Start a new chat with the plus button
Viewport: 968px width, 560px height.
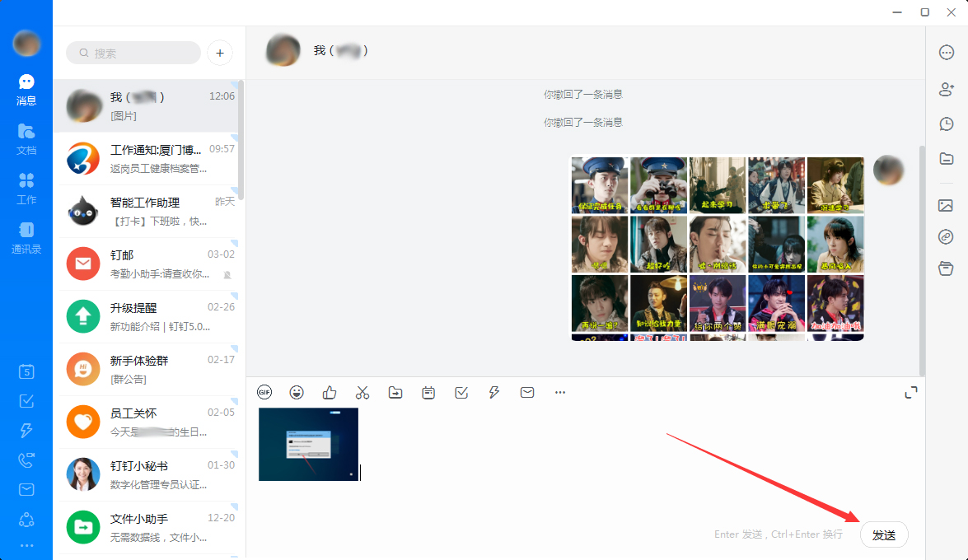[x=219, y=52]
